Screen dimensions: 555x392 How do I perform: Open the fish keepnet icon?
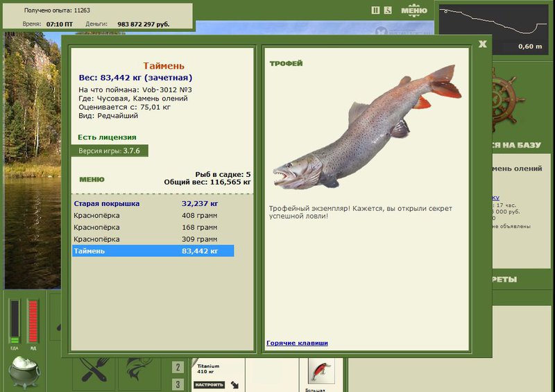point(139,370)
